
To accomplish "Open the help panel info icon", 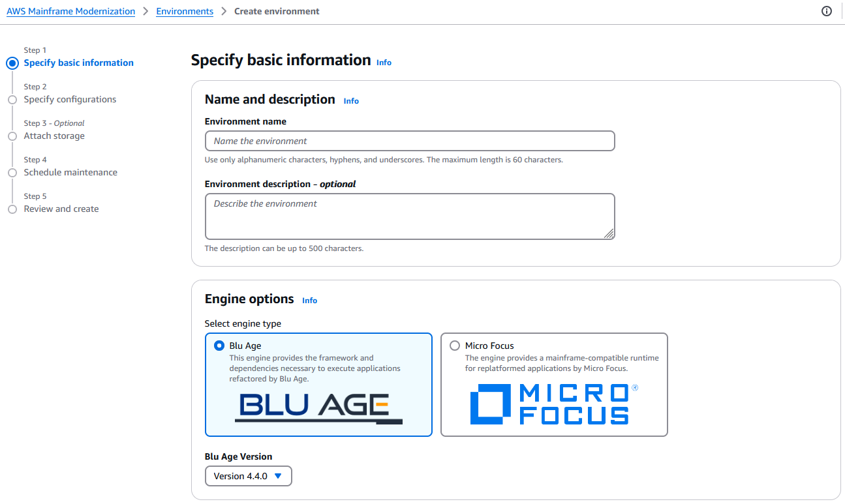I will [826, 11].
